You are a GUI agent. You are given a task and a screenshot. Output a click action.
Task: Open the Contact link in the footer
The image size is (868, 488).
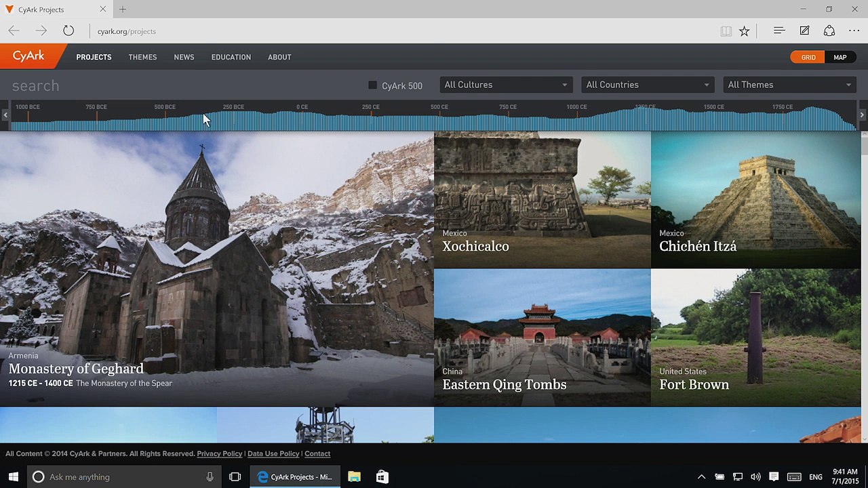pos(317,453)
